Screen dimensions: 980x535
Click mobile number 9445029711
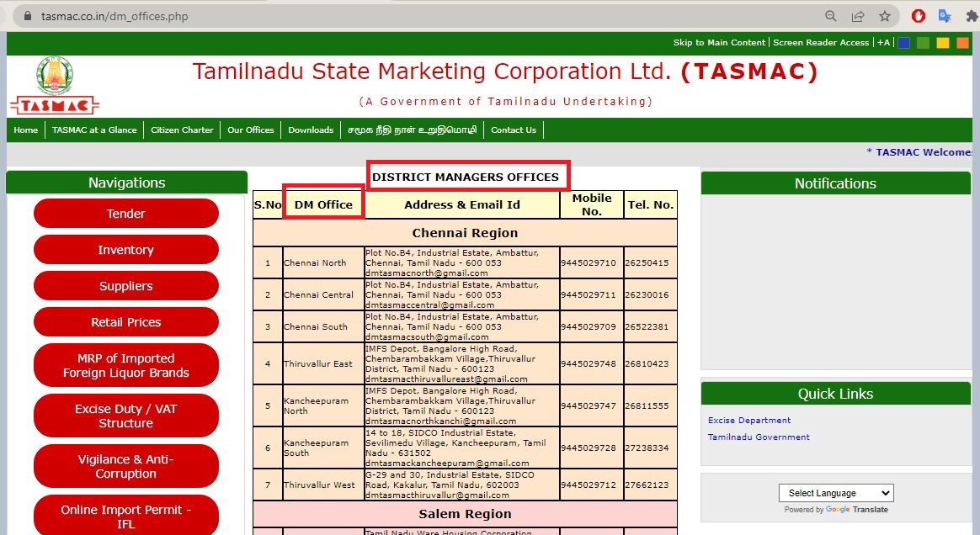click(589, 294)
